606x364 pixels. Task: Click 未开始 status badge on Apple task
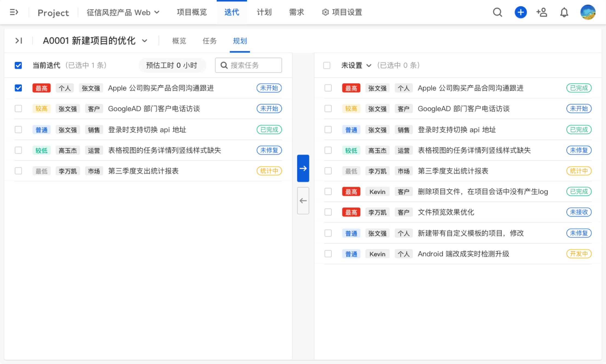pos(269,88)
